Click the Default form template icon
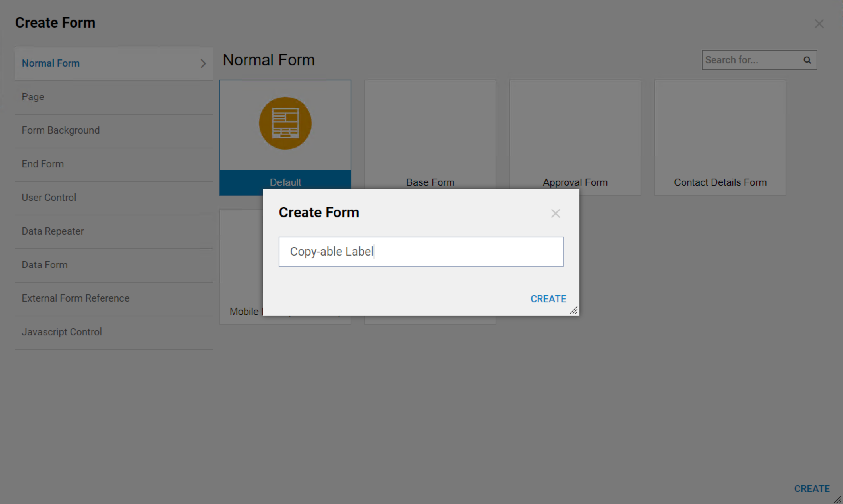843x504 pixels. (285, 123)
